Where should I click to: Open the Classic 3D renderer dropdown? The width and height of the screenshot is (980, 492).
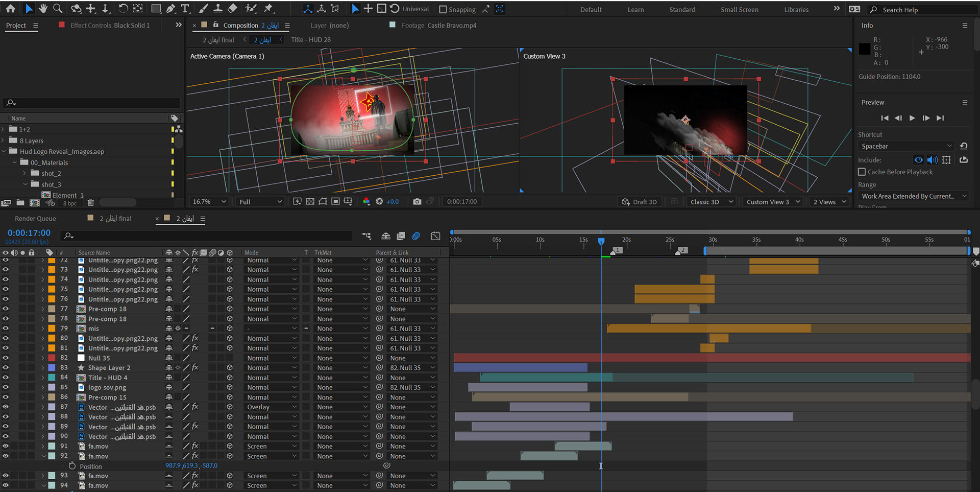pos(712,202)
